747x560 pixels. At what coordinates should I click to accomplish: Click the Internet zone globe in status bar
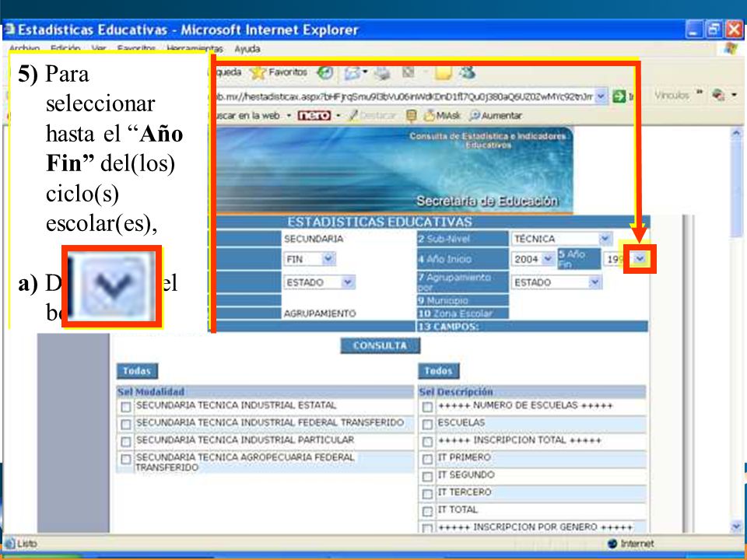(x=612, y=544)
